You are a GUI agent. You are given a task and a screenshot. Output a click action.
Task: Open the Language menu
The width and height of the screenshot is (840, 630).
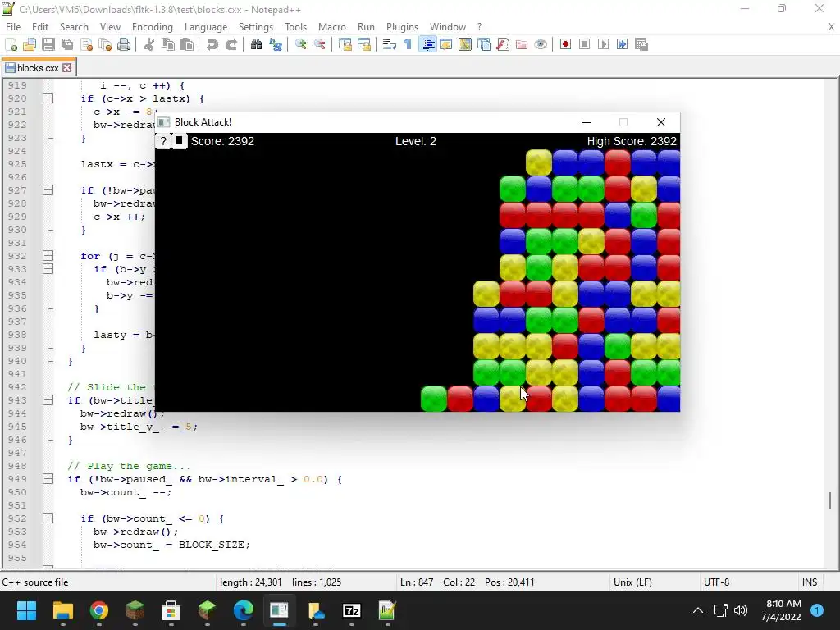tap(206, 27)
